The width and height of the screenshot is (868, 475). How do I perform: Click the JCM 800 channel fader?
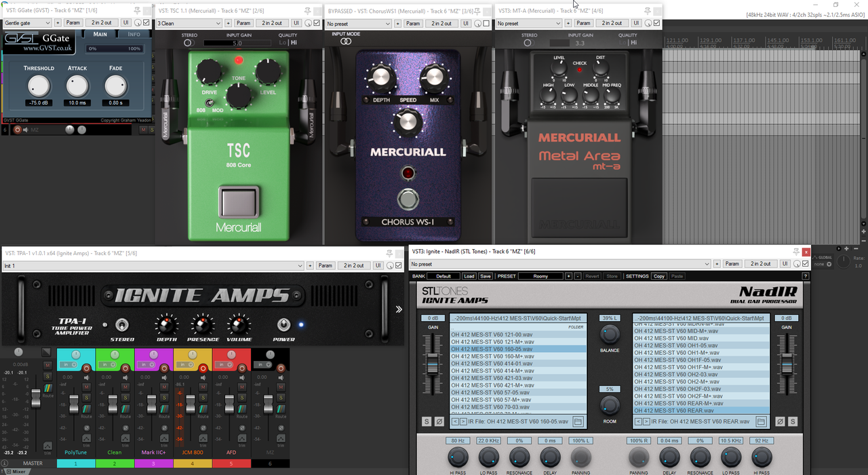pyautogui.click(x=190, y=405)
